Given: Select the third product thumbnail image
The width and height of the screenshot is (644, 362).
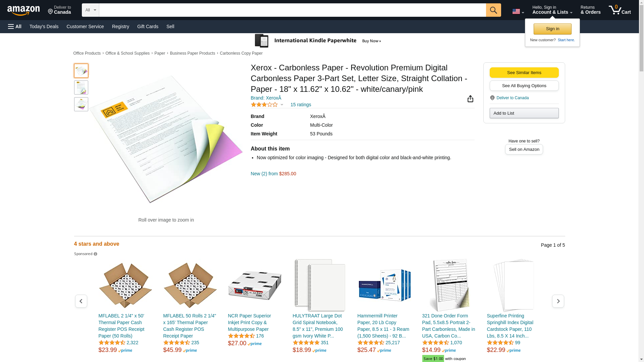Looking at the screenshot, I should pos(81,104).
